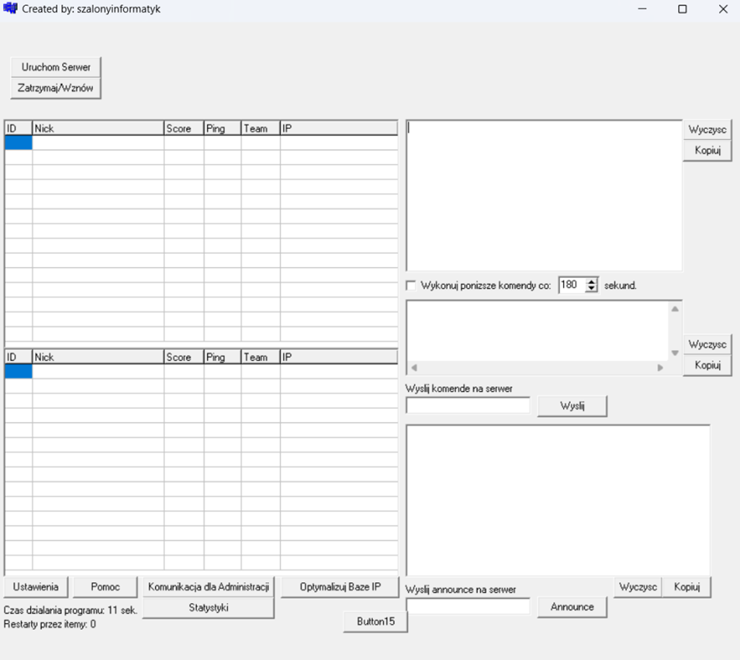Click Zatrzymaj/Wznów button
The image size is (740, 660).
point(56,88)
